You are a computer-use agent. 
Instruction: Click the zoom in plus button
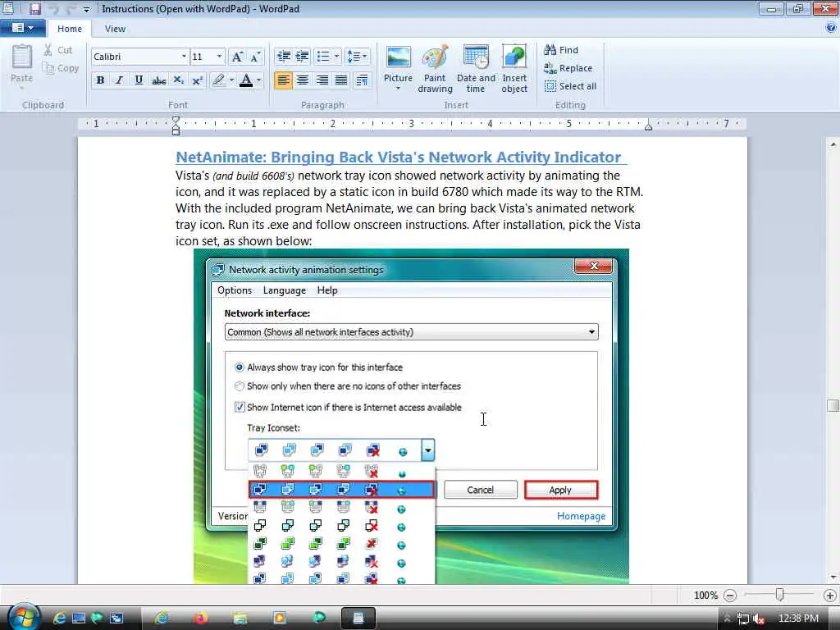click(x=830, y=596)
